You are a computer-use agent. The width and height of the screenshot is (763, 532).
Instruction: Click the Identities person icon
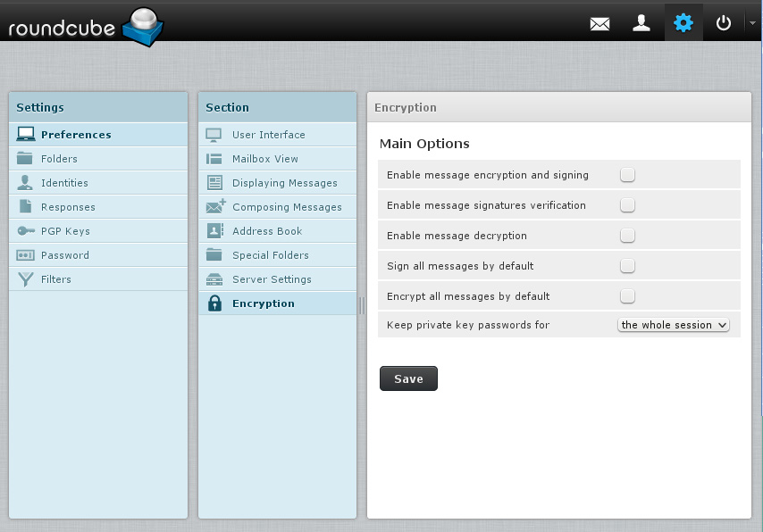tap(25, 182)
